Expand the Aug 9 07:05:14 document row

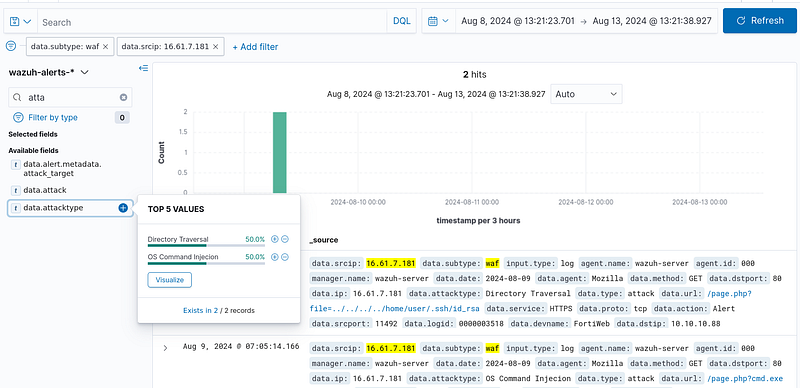165,348
